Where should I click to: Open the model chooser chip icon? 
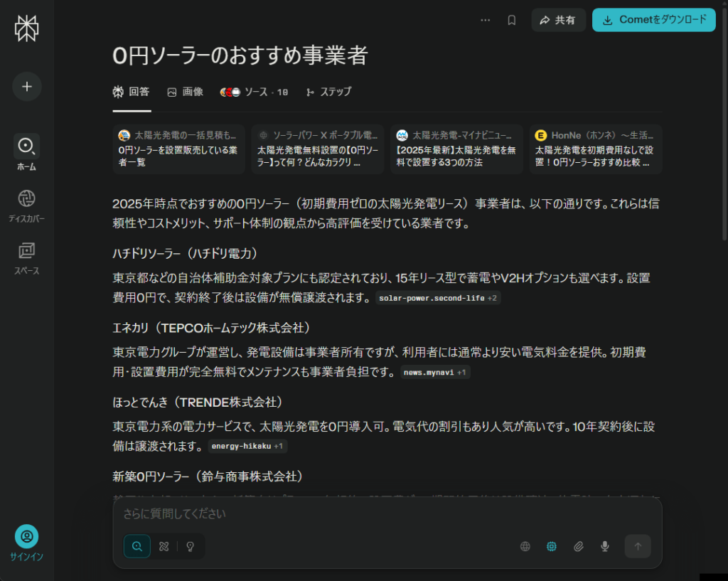click(551, 546)
